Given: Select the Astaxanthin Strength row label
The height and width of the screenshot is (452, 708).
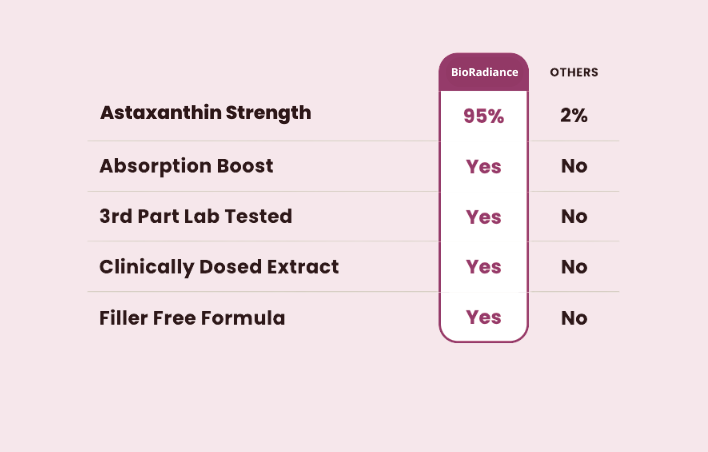Looking at the screenshot, I should 205,113.
